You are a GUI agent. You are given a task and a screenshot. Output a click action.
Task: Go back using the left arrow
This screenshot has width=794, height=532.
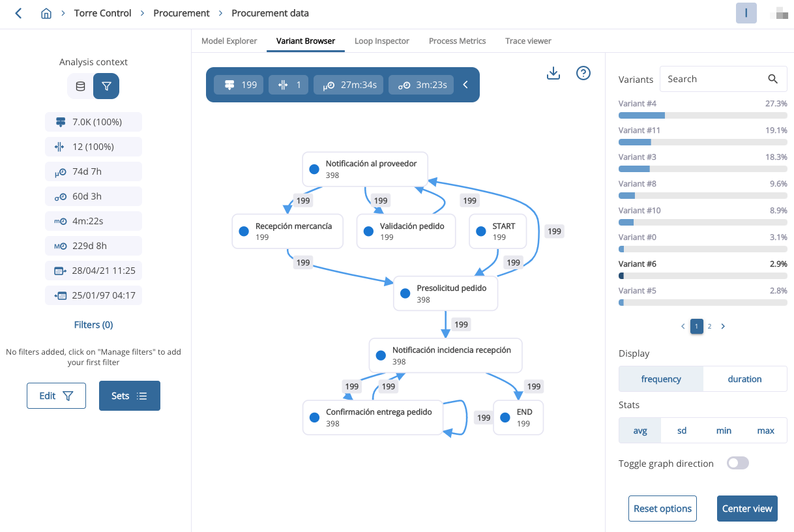pyautogui.click(x=18, y=13)
